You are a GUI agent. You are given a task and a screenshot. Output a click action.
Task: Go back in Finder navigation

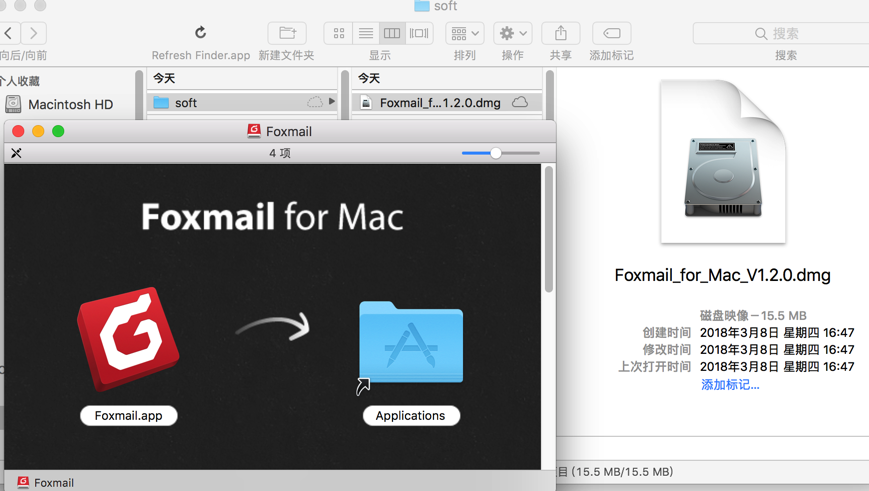coord(9,33)
